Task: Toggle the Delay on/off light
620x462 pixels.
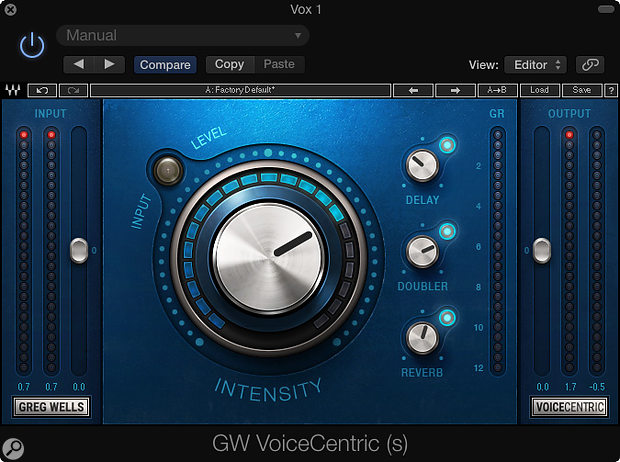Action: point(447,145)
